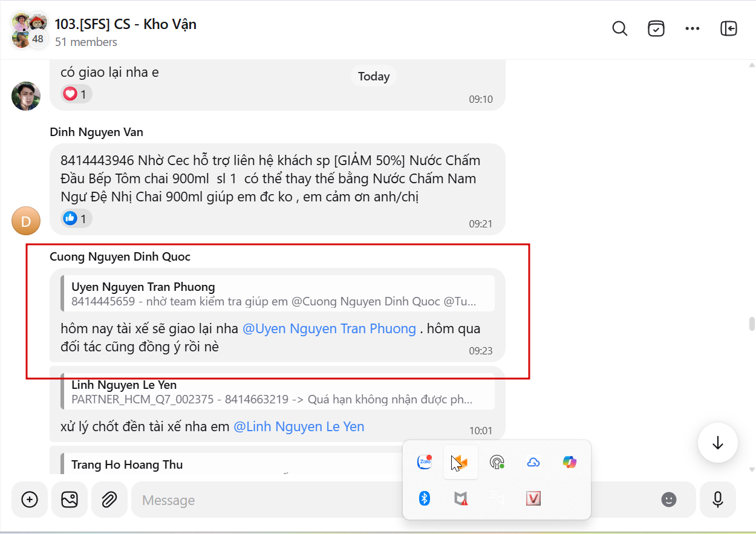Open the calendar task icon in header

click(656, 28)
